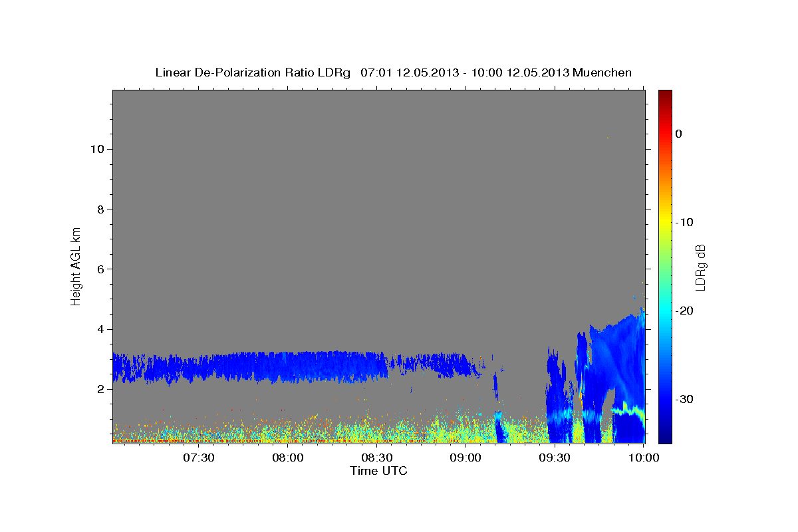Pick the dark blue bottom of the colorbar
798x532 pixels.
665,438
